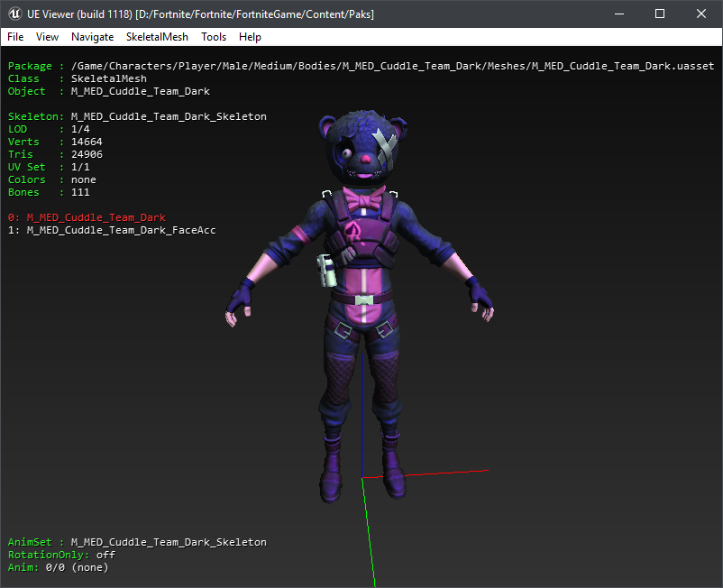
Task: Click the Class value SkeletalMesh
Action: coord(109,78)
